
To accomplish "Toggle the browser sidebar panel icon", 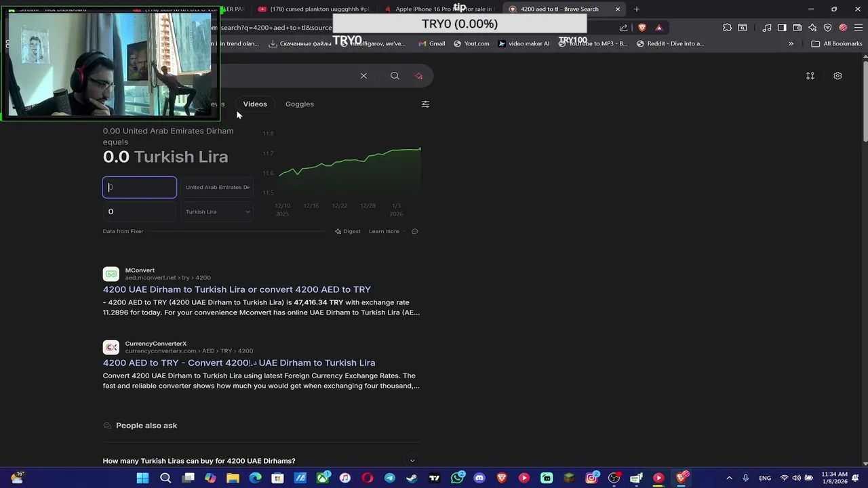I will tap(782, 28).
